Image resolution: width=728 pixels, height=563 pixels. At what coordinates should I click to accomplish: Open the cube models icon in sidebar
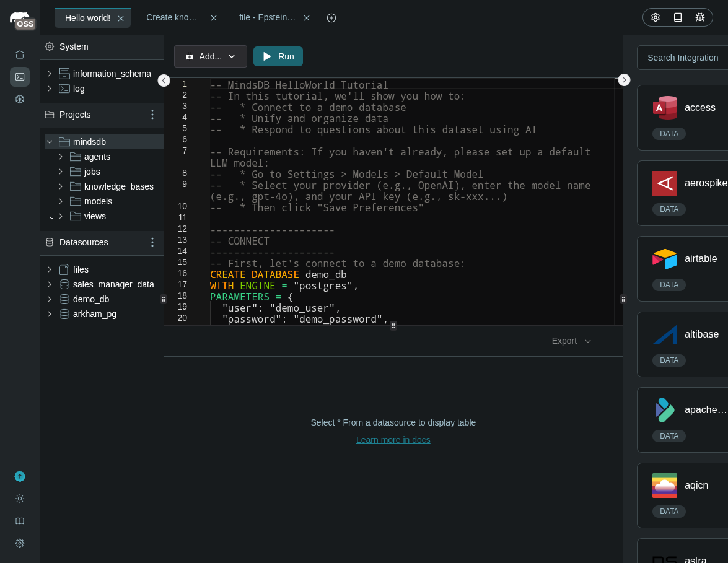coord(19,99)
